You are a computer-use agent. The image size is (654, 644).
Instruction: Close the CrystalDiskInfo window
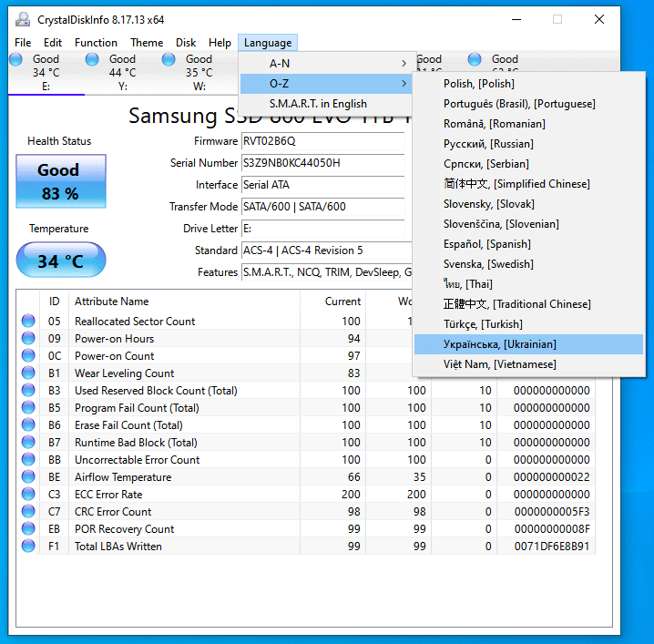[599, 20]
